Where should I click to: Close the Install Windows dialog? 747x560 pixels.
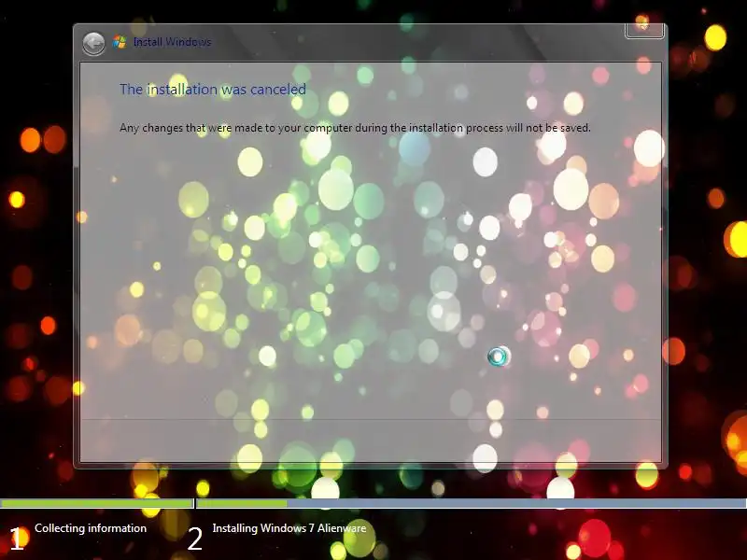coord(644,30)
